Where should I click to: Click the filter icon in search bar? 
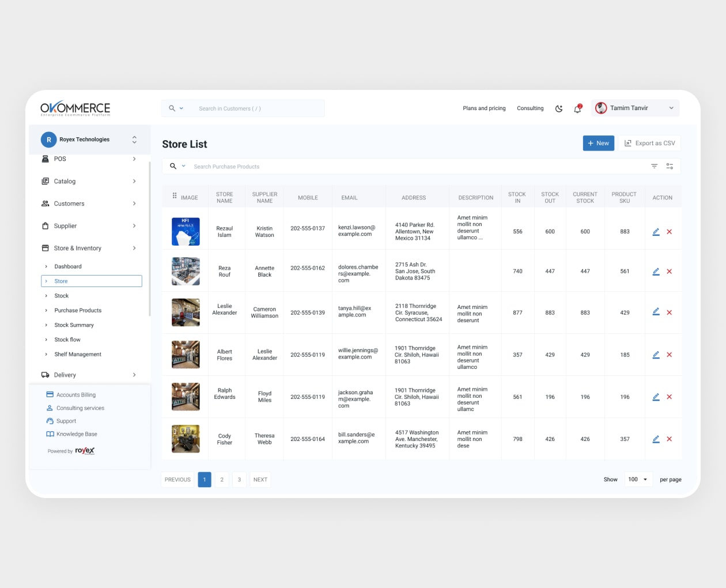coord(654,167)
